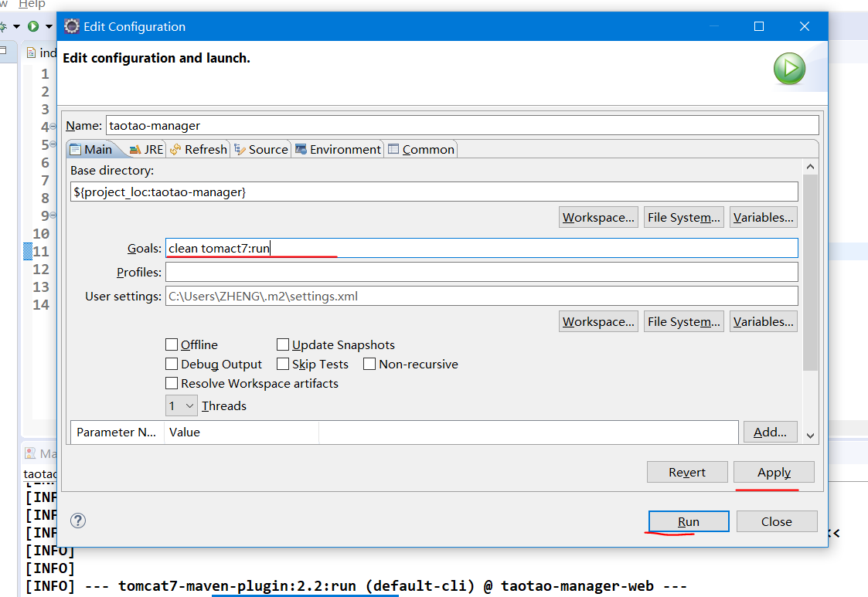Click Variables button under Base directory
Image resolution: width=868 pixels, height=597 pixels.
click(x=764, y=218)
